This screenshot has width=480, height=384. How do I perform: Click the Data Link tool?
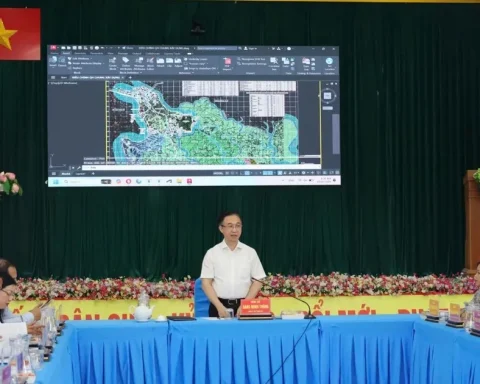306,63
